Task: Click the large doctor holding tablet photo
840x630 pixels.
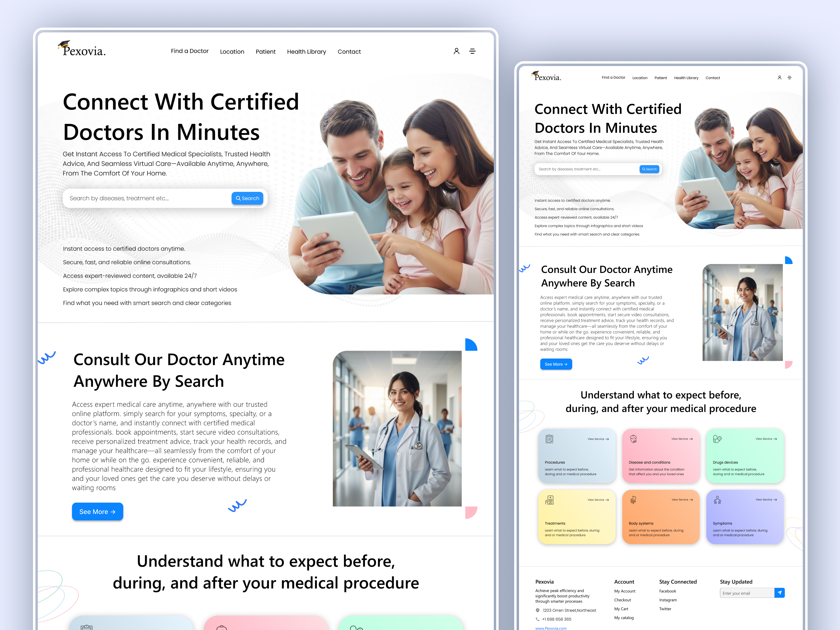Action: tap(397, 428)
